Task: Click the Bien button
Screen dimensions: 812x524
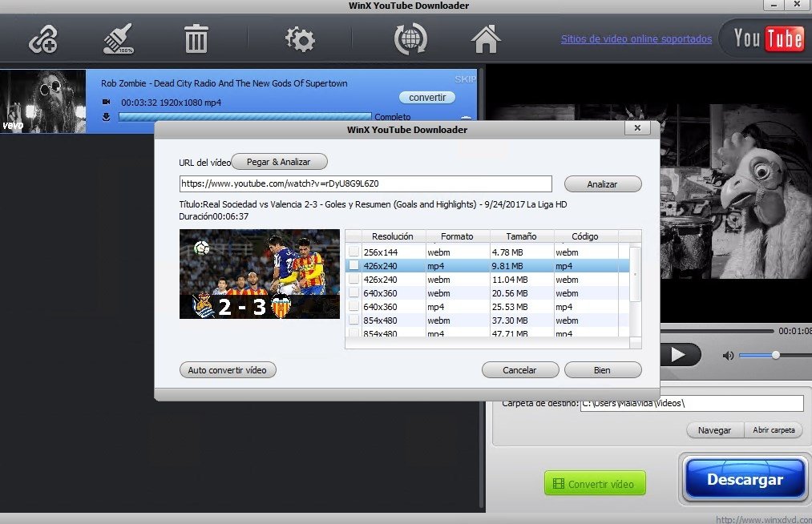Action: pyautogui.click(x=603, y=370)
